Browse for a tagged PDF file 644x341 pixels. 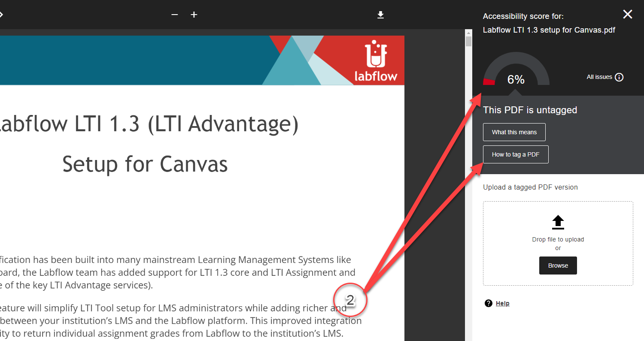pyautogui.click(x=558, y=265)
